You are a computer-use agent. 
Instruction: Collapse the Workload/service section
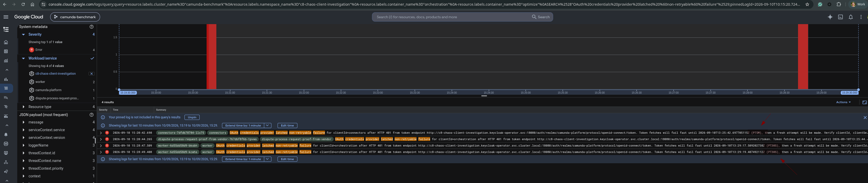(23, 58)
